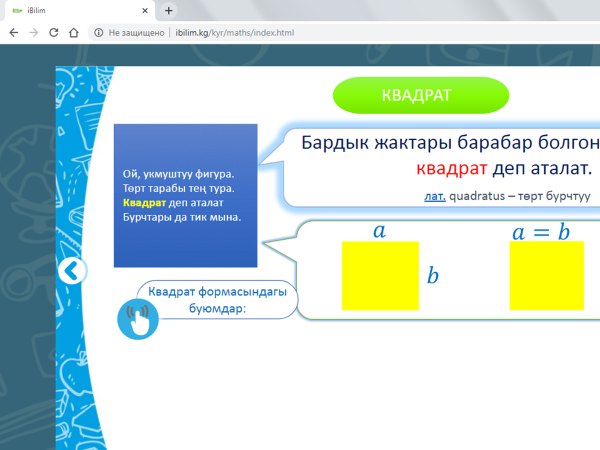Viewport: 600px width, 450px height.
Task: Click the browser back arrow
Action: click(x=14, y=33)
